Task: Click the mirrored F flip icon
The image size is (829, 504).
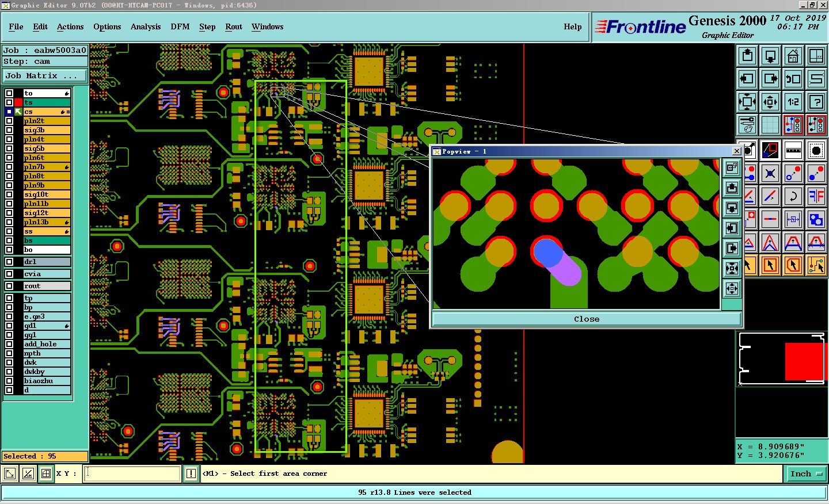Action: 816,196
